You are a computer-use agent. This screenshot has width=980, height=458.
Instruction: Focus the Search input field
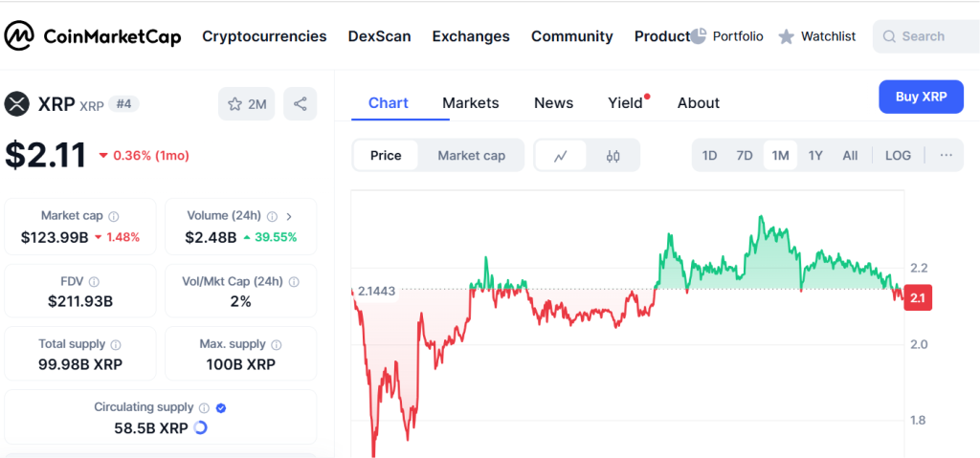[926, 36]
